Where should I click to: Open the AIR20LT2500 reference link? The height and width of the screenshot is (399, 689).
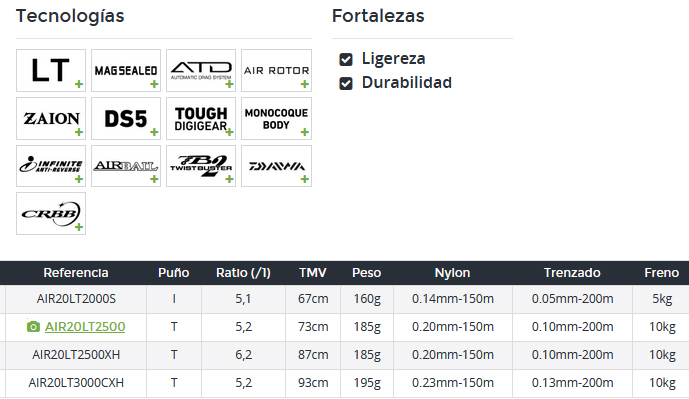tap(85, 326)
